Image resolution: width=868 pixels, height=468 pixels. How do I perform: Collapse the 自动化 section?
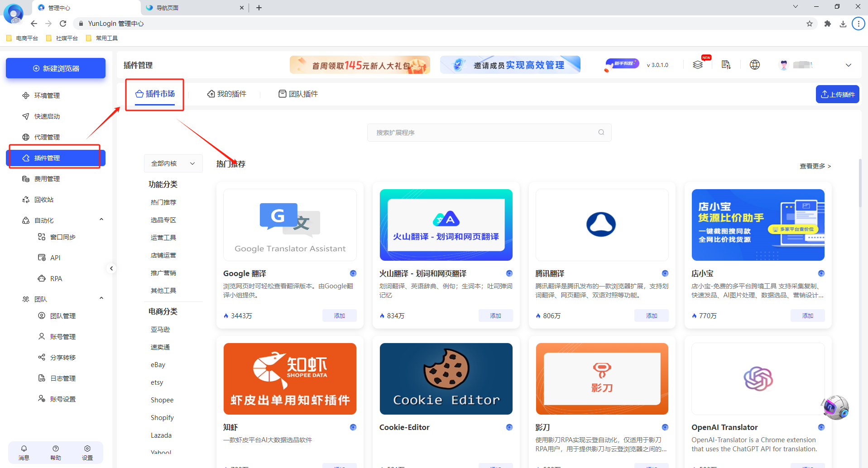point(101,220)
